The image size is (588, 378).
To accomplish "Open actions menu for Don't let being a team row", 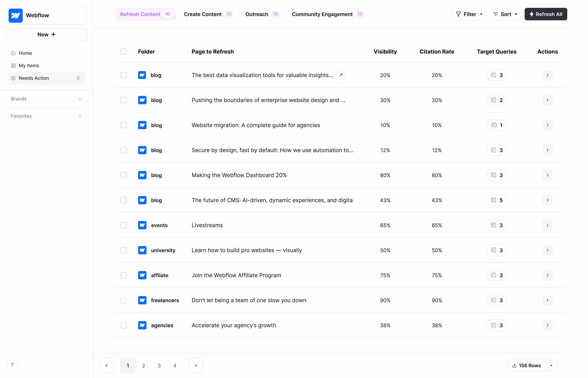I will [x=548, y=300].
